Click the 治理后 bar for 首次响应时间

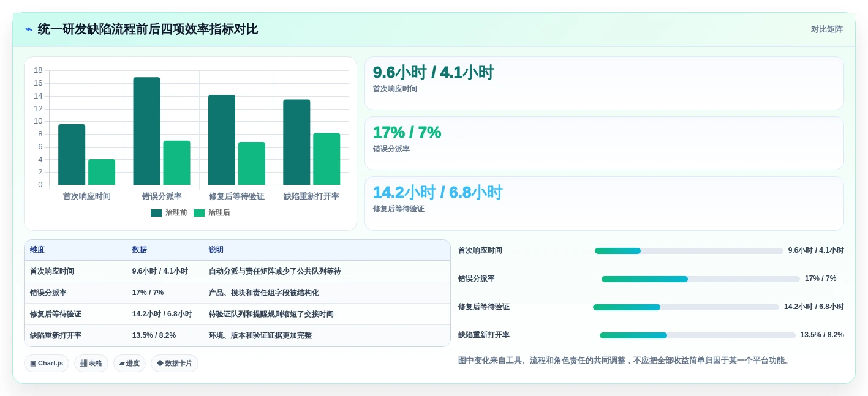[102, 172]
